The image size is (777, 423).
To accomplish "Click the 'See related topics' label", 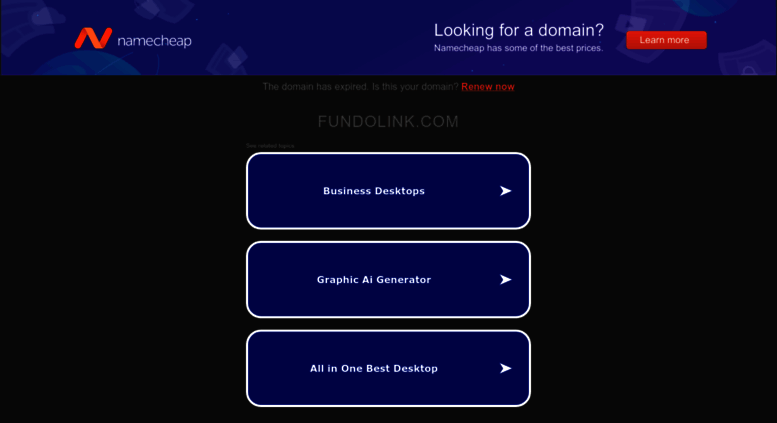I will pyautogui.click(x=270, y=146).
